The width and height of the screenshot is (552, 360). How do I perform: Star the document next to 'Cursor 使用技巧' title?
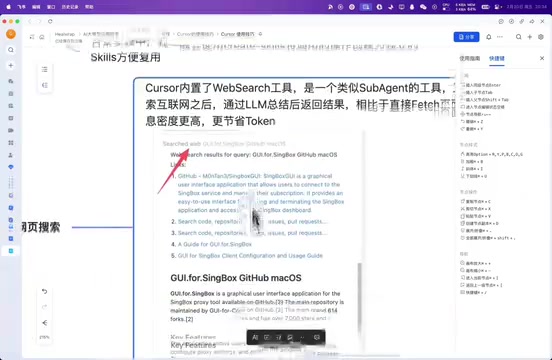click(261, 34)
